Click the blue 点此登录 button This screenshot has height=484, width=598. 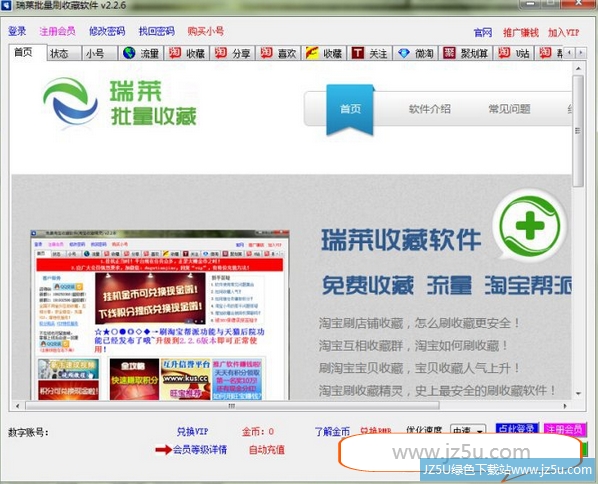[x=517, y=429]
